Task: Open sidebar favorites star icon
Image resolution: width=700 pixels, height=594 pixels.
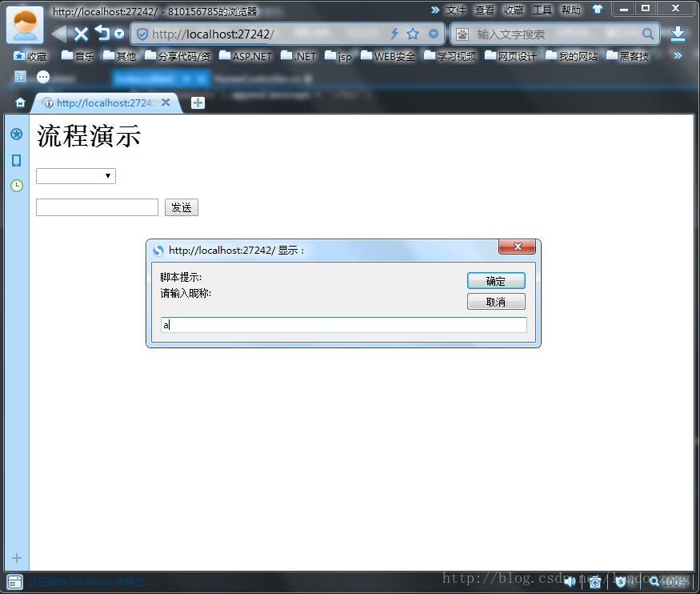Action: pos(16,134)
